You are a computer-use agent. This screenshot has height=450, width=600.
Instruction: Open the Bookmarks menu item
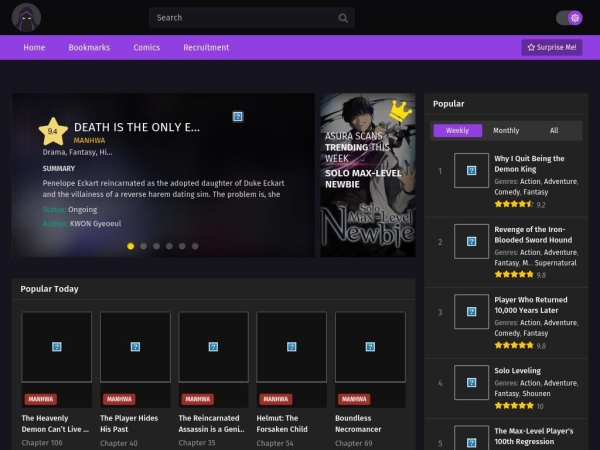(89, 47)
